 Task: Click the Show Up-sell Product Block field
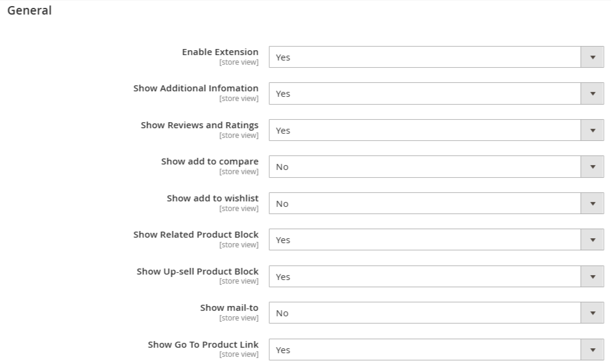436,276
